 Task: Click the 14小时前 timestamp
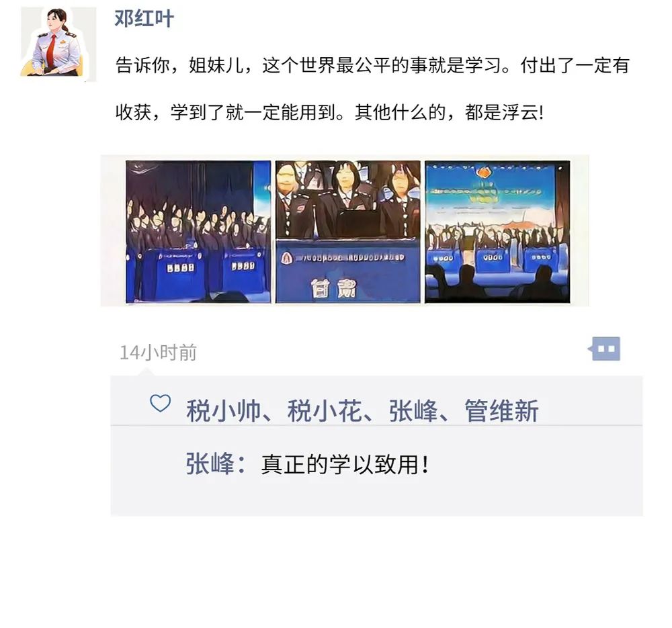click(158, 353)
